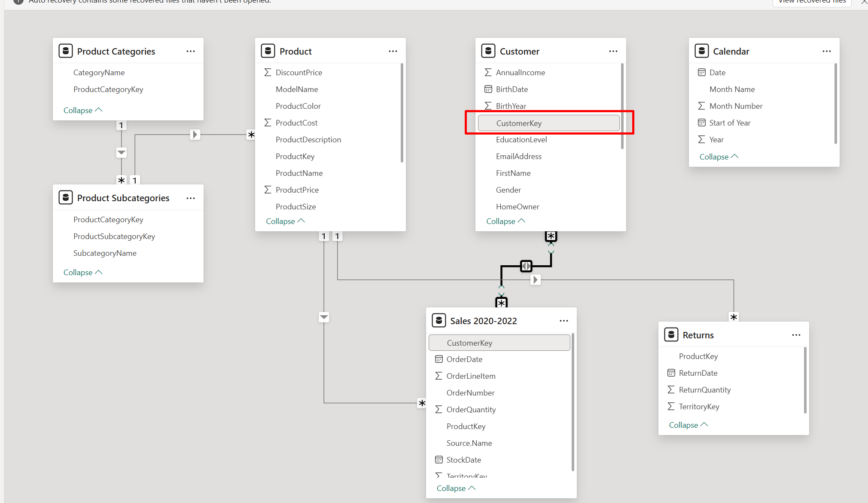Select ProductCost field in Product table

(296, 123)
